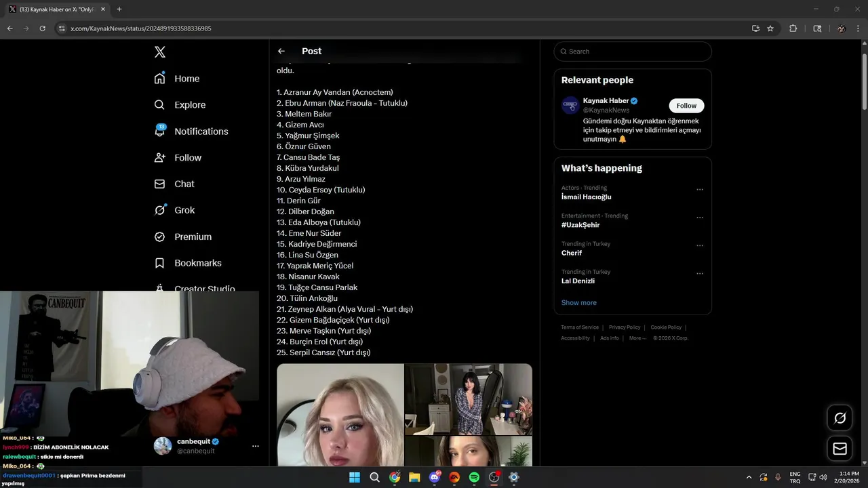Open Kaynak Haber round profile avatar

tap(570, 105)
